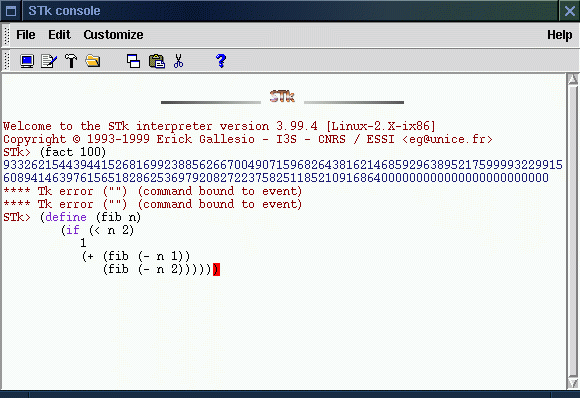Click the scissors cut icon
The image size is (580, 398).
click(x=178, y=61)
